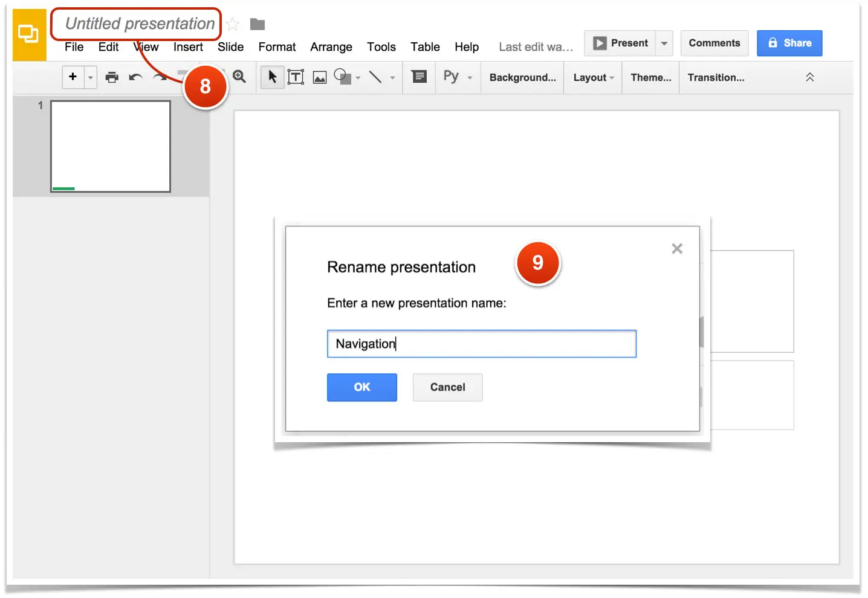Viewport: 868px width, 598px height.
Task: Select the line drawing tool
Action: tap(375, 77)
